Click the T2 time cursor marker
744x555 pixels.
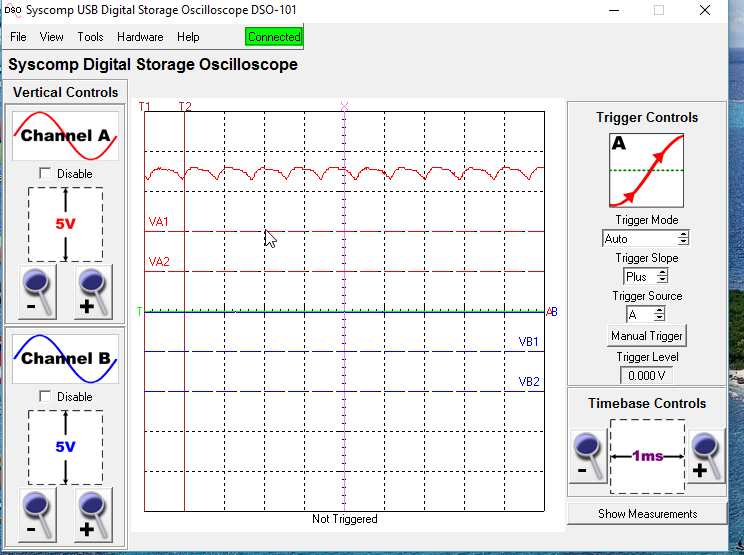(185, 106)
